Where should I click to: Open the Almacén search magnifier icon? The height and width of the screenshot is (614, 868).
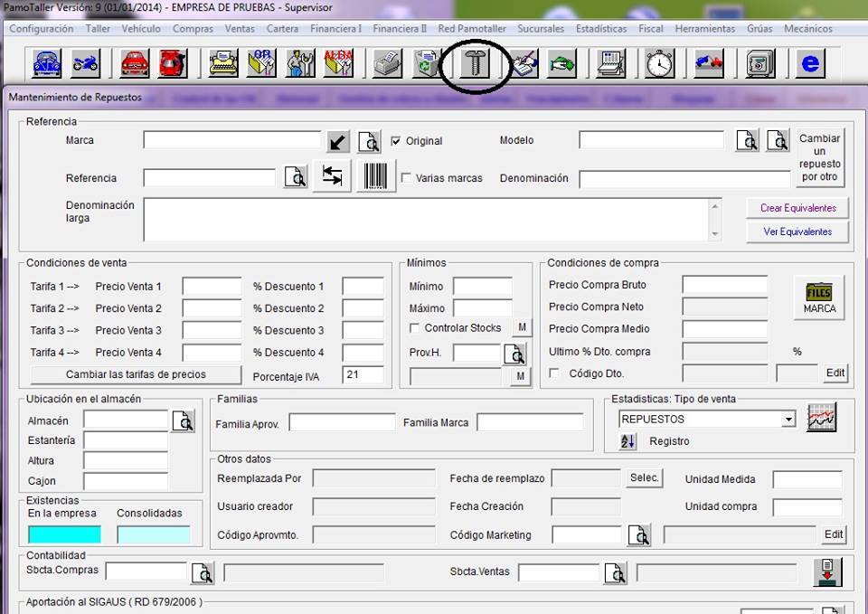tap(184, 421)
